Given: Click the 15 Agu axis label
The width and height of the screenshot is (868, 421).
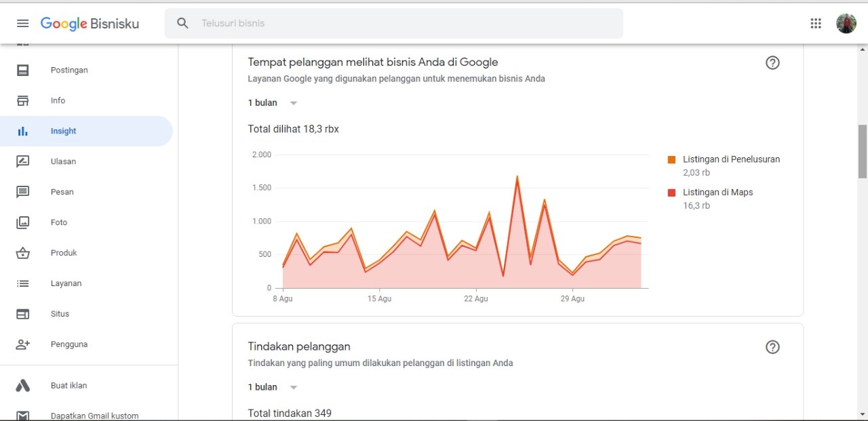Looking at the screenshot, I should click(379, 299).
